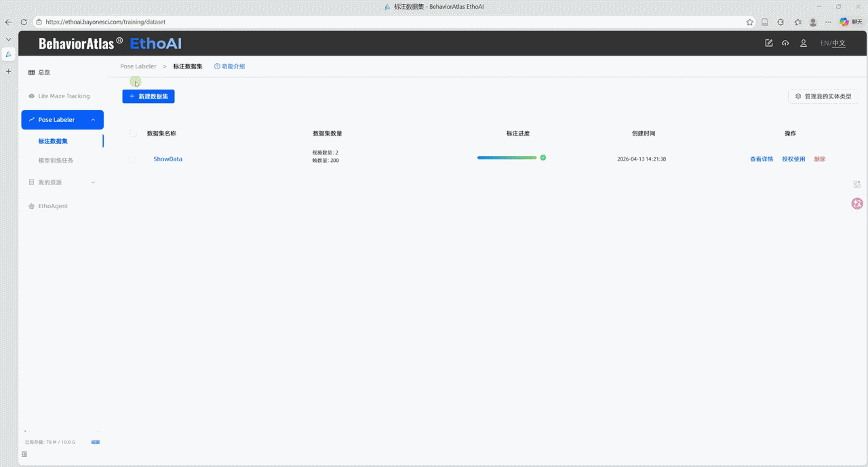This screenshot has height=467, width=868.
Task: Click 查看详情 for ShowData
Action: click(x=762, y=159)
